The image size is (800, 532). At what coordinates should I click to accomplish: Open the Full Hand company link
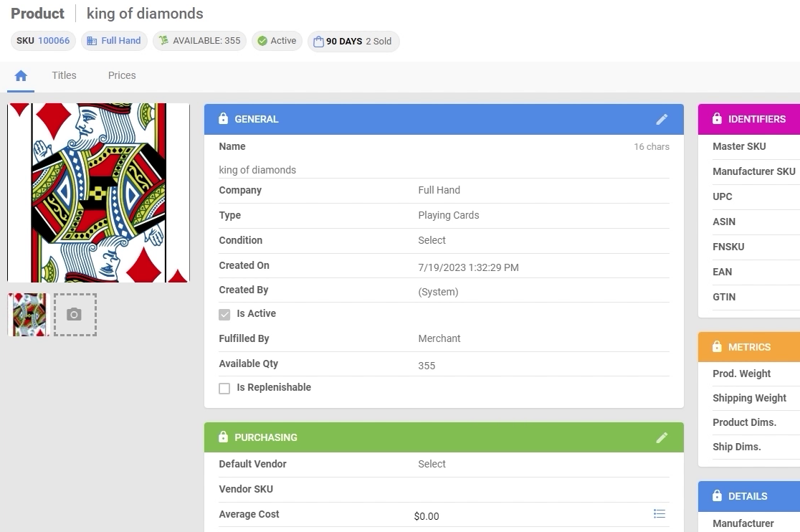tap(121, 41)
